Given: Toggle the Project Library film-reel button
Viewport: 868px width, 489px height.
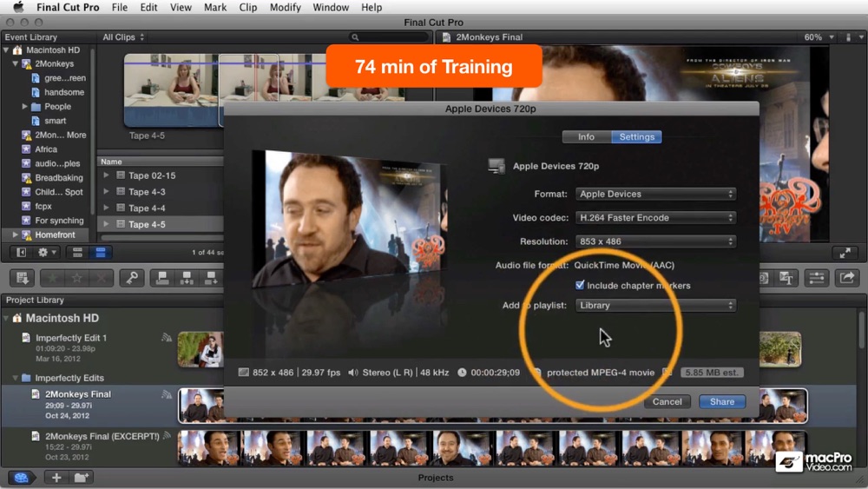Looking at the screenshot, I should pos(21,478).
